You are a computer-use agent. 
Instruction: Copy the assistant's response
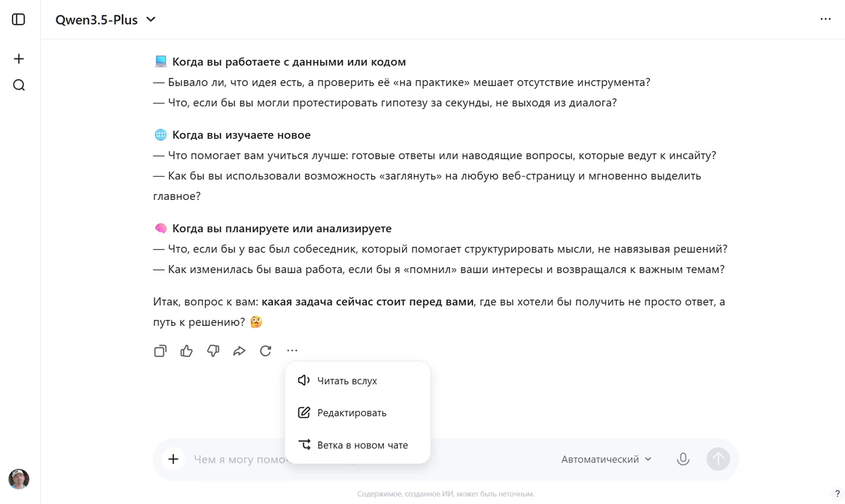[160, 351]
